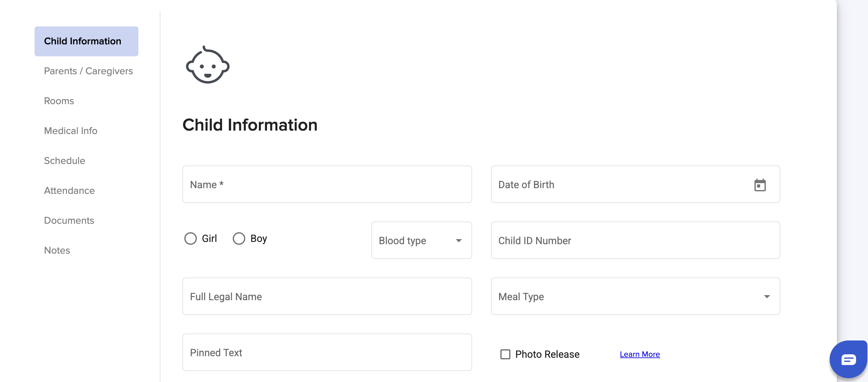
Task: Switch to Parents / Caregivers tab
Action: 88,71
